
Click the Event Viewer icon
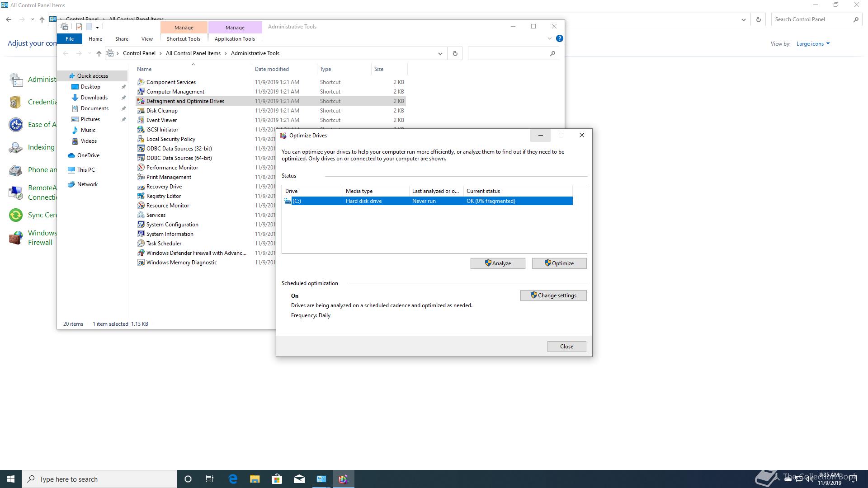click(141, 120)
